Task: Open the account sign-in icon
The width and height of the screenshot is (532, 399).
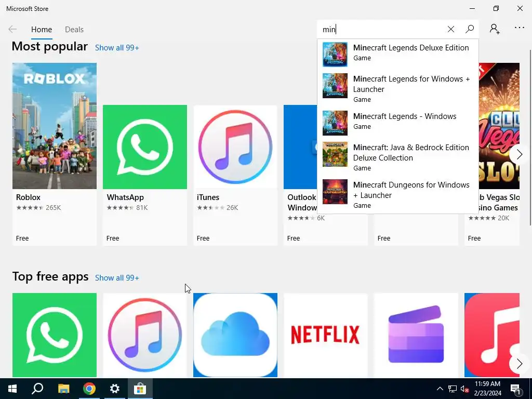Action: point(495,29)
